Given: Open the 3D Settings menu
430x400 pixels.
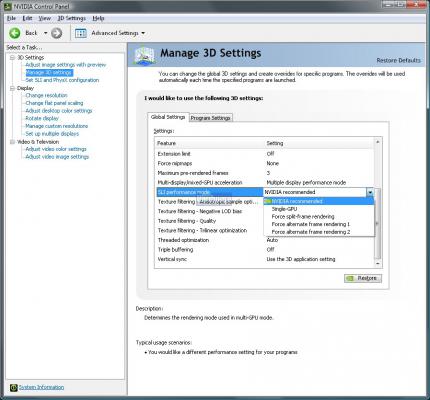Looking at the screenshot, I should click(72, 18).
